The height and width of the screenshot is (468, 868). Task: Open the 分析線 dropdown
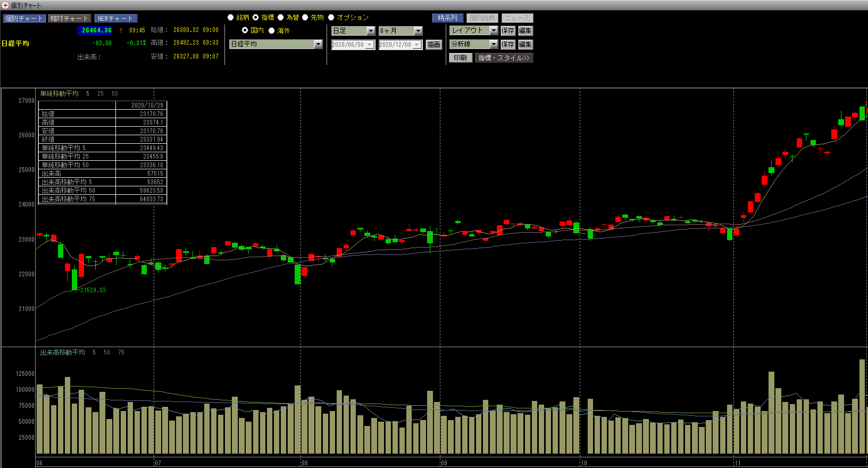point(494,44)
